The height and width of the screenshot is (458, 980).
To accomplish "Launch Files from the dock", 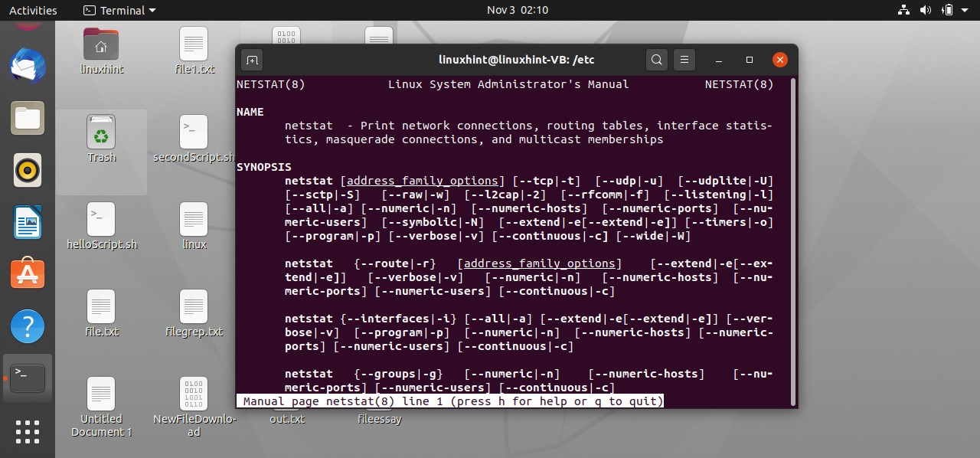I will pos(28,118).
